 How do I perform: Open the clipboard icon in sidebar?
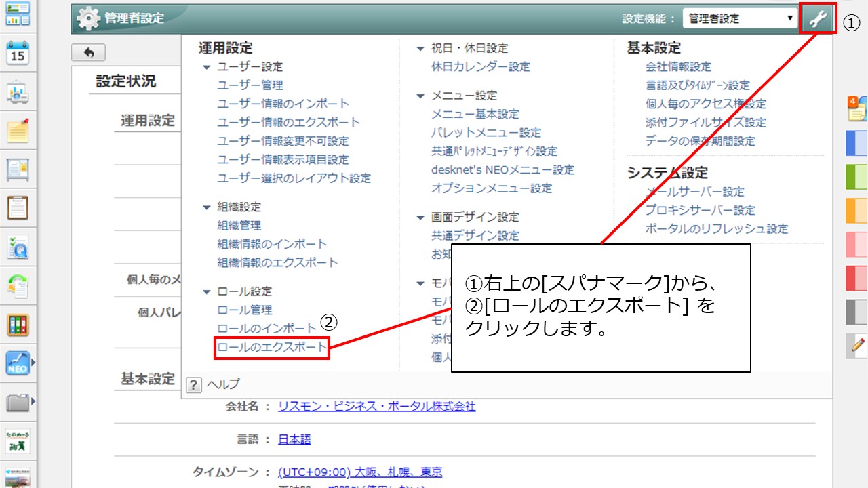pos(18,207)
